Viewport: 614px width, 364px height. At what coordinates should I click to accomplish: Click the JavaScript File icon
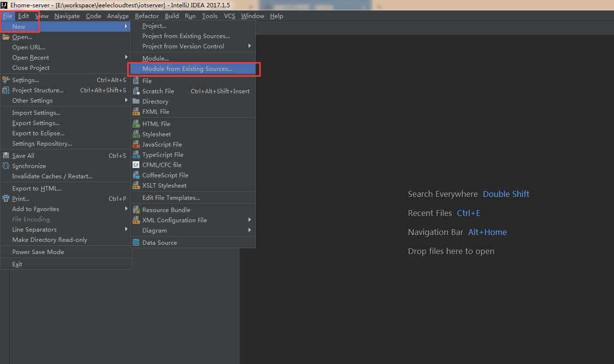(x=136, y=144)
